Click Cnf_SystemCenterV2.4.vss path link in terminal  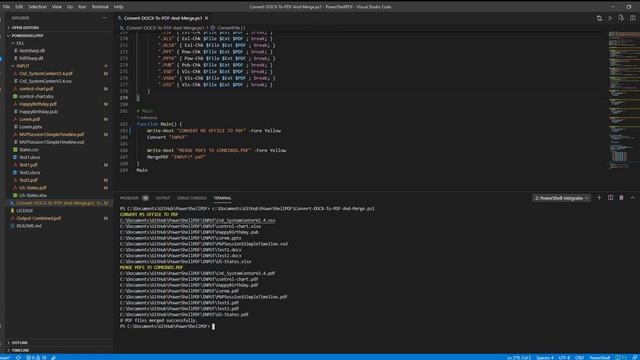coord(198,220)
